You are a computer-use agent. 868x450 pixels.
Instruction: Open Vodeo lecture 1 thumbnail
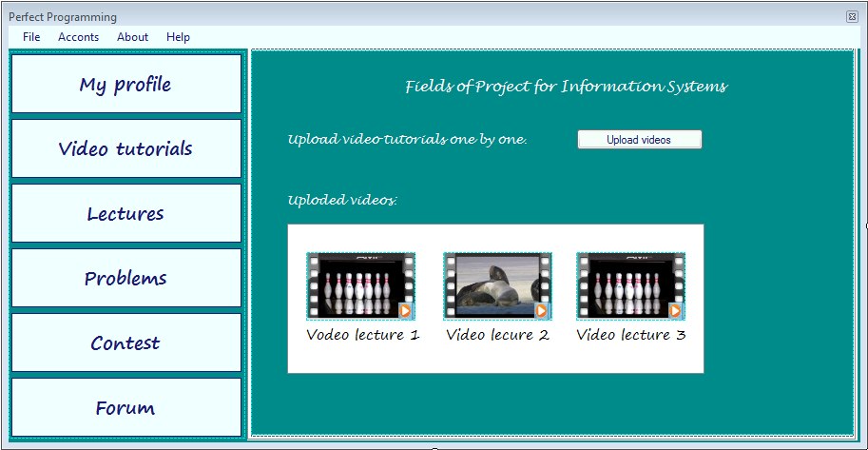(361, 286)
